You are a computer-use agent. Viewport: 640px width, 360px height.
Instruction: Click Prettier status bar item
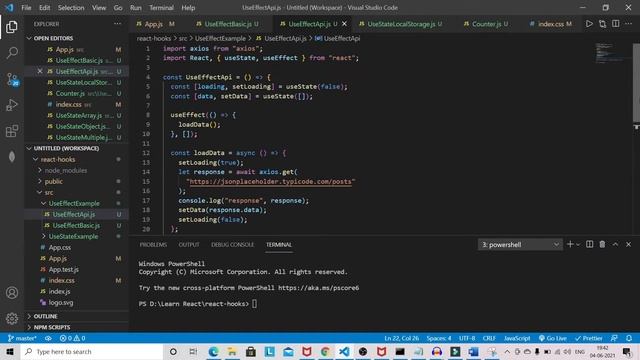click(x=589, y=338)
